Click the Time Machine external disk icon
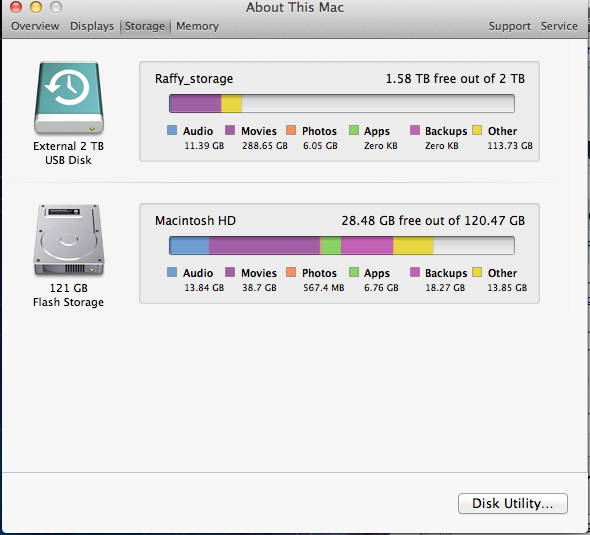 coord(69,97)
